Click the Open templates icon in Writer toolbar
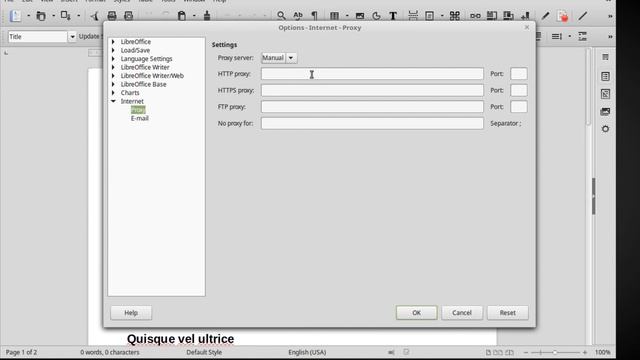 click(x=41, y=16)
